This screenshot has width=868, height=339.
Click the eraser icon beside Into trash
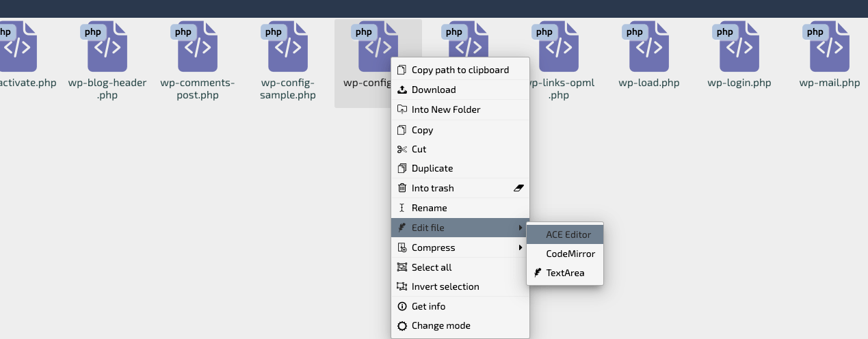tap(518, 188)
